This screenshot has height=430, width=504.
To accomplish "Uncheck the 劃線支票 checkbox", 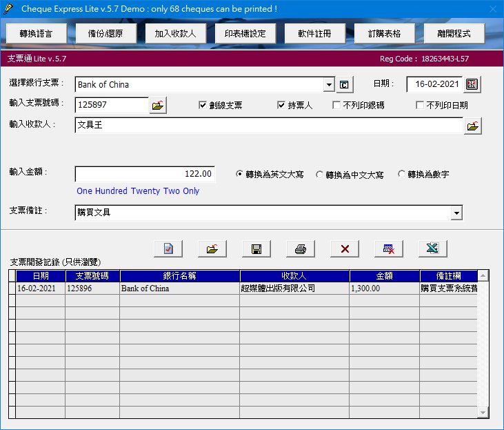I will 203,106.
